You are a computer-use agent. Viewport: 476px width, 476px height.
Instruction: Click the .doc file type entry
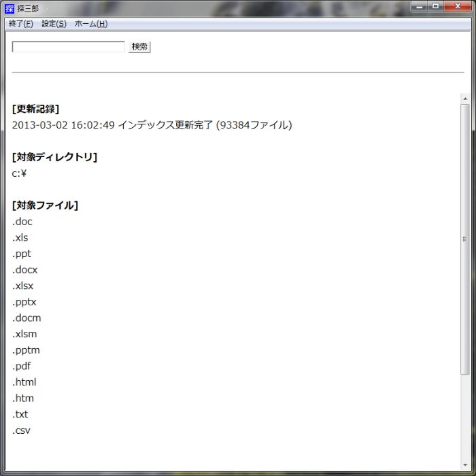[22, 222]
